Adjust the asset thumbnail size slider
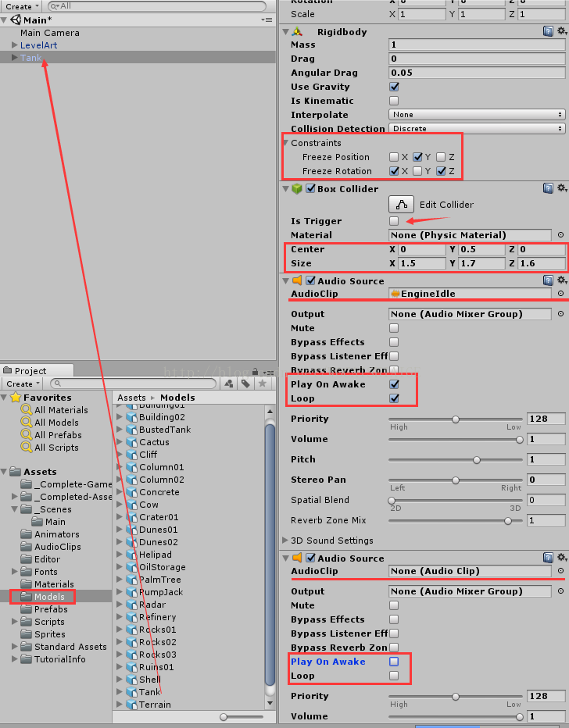 (x=241, y=717)
